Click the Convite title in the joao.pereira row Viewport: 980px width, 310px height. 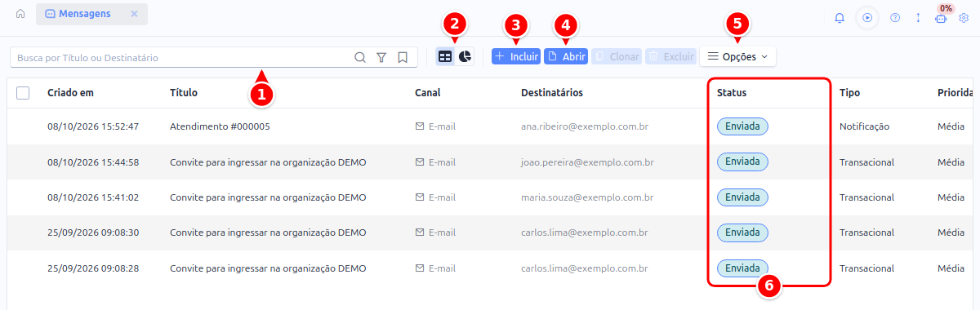point(268,162)
